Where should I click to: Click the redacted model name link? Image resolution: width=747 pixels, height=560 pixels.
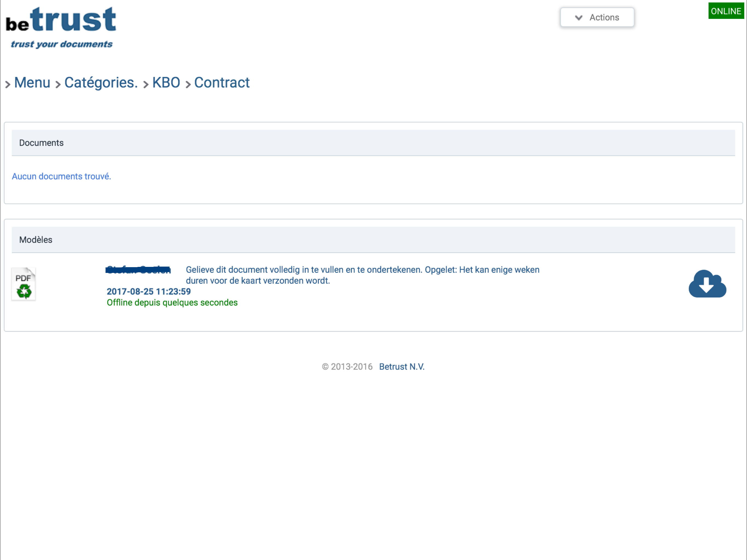[x=138, y=270]
